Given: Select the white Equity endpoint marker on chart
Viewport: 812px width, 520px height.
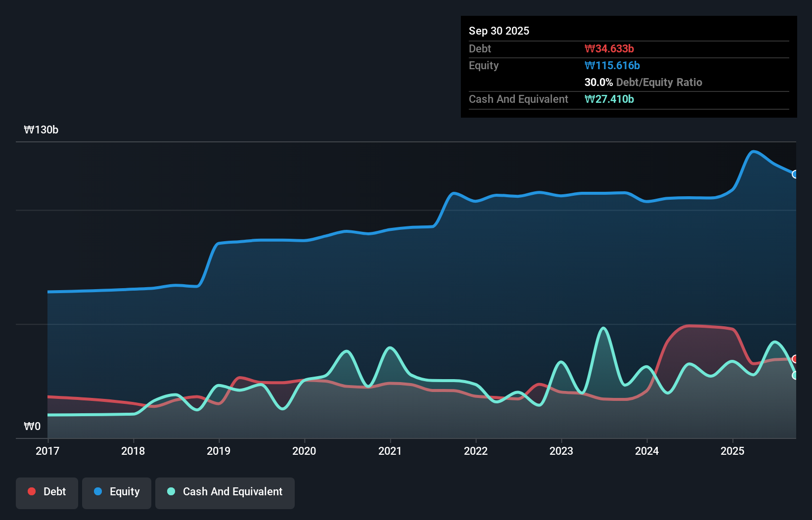Looking at the screenshot, I should pos(795,174).
